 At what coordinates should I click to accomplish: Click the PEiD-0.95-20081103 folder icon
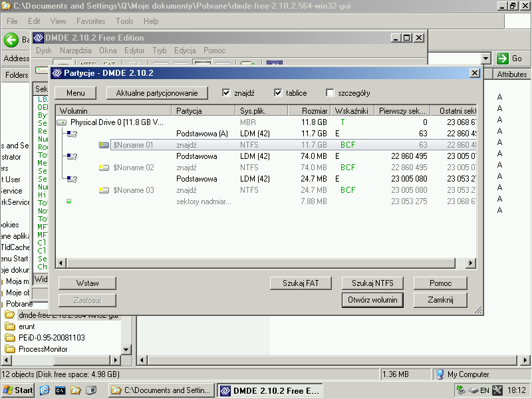coord(10,338)
